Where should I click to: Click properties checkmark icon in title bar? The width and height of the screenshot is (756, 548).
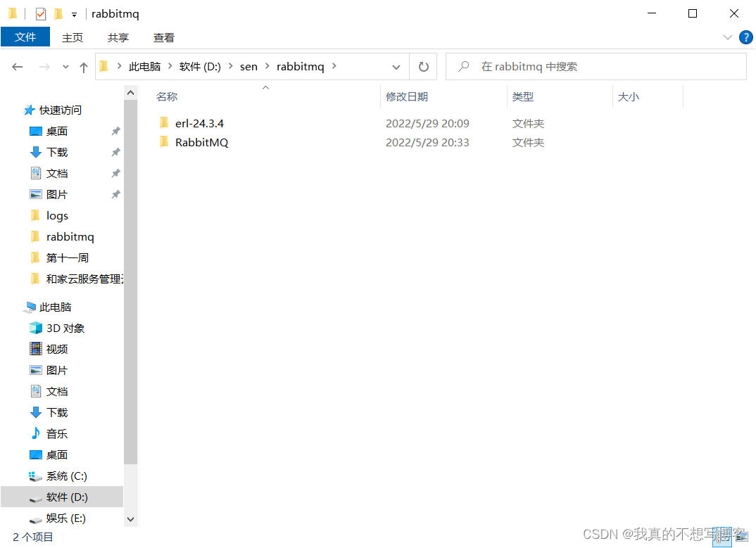click(41, 14)
